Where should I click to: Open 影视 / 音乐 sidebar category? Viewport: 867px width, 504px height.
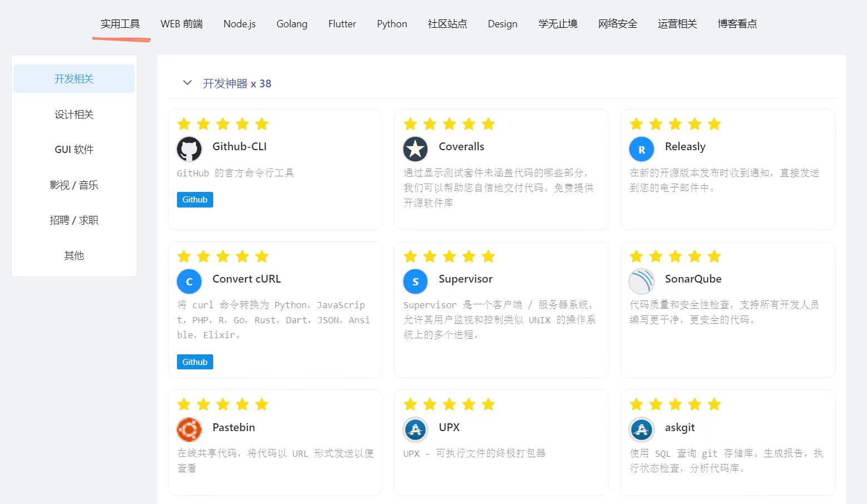click(74, 185)
